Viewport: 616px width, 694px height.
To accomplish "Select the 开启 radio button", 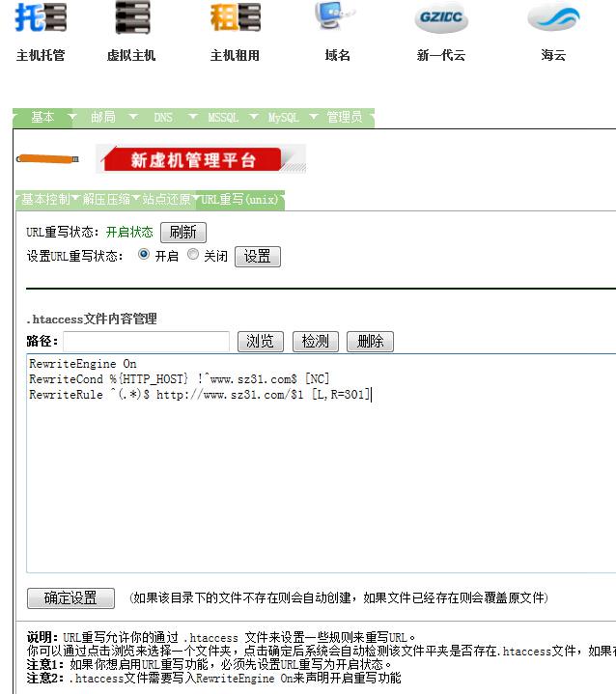I will point(144,255).
